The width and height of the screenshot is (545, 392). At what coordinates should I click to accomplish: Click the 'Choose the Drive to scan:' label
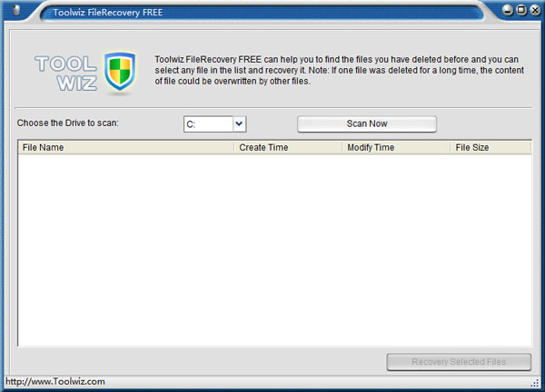click(x=68, y=122)
